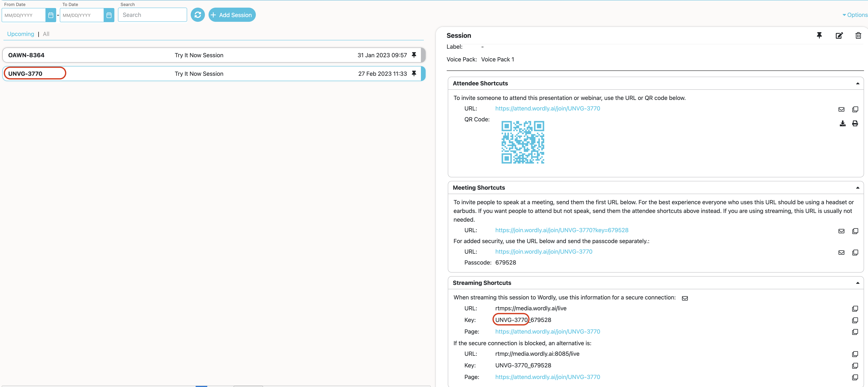Select the UNVG-3770 session row
The height and width of the screenshot is (387, 868).
pyautogui.click(x=214, y=73)
